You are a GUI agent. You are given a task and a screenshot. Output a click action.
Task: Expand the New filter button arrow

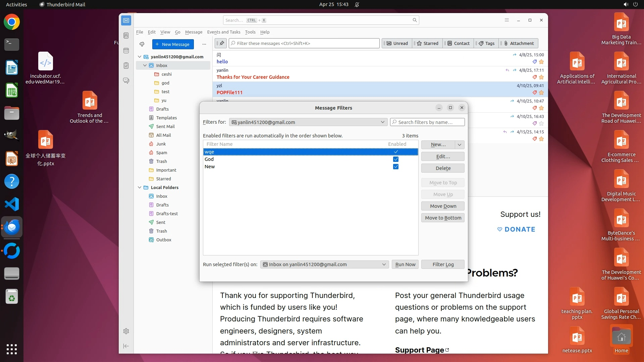tap(460, 144)
